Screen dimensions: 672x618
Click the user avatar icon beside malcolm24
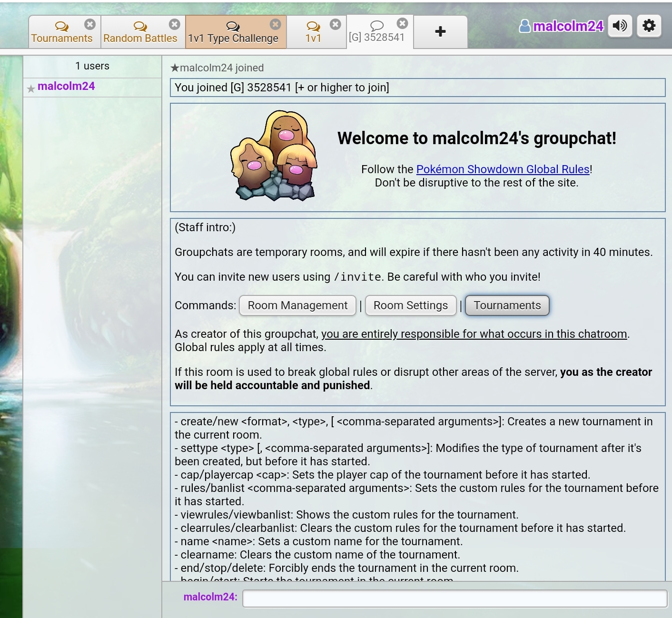coord(524,26)
